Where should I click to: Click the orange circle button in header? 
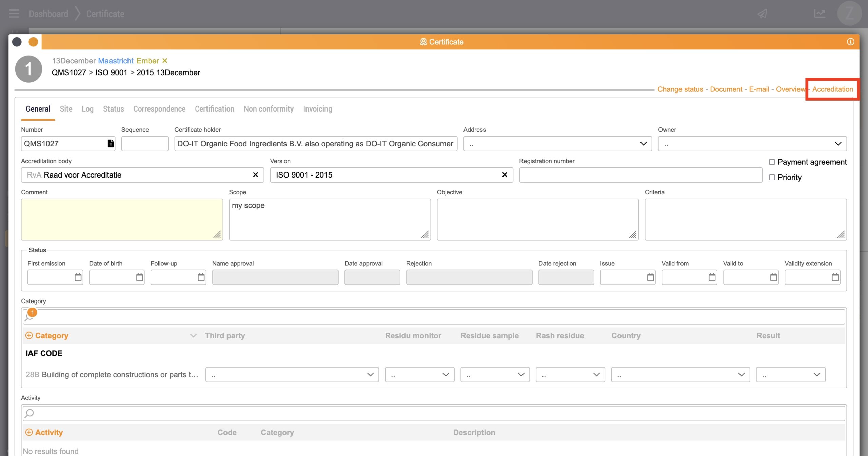[33, 42]
